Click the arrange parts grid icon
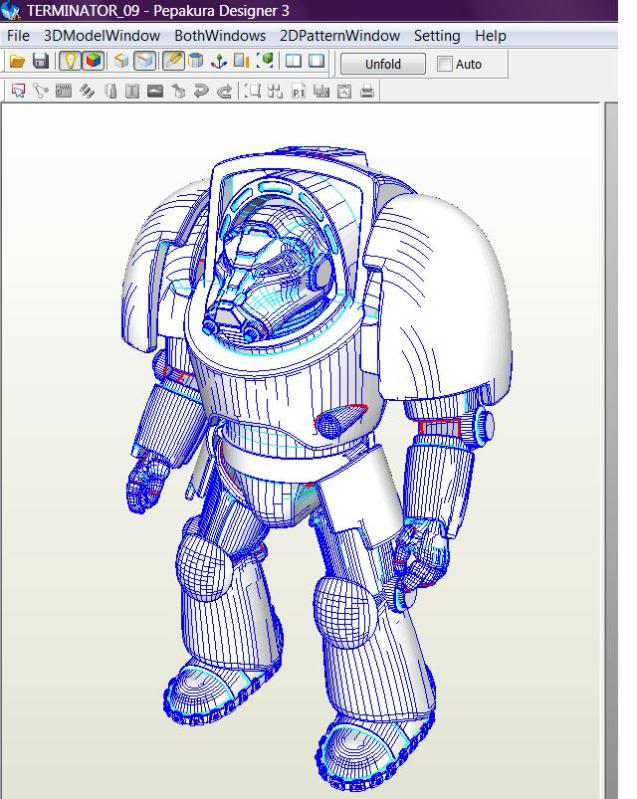 tap(275, 91)
